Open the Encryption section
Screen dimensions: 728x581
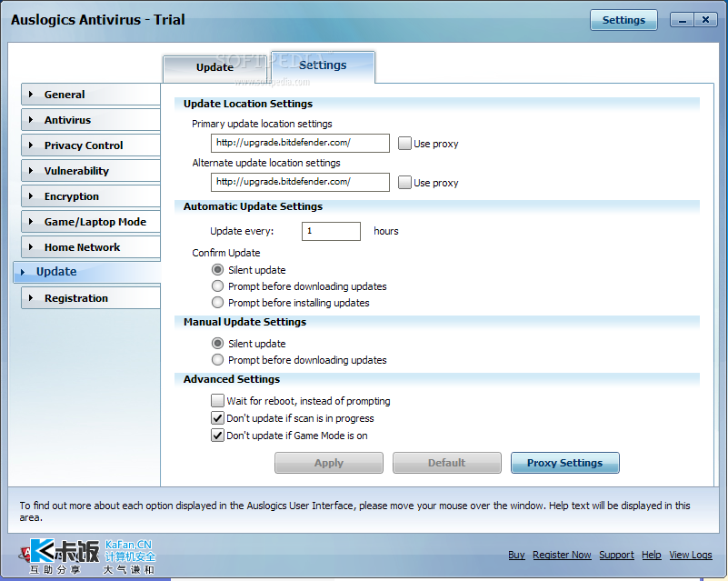[91, 196]
